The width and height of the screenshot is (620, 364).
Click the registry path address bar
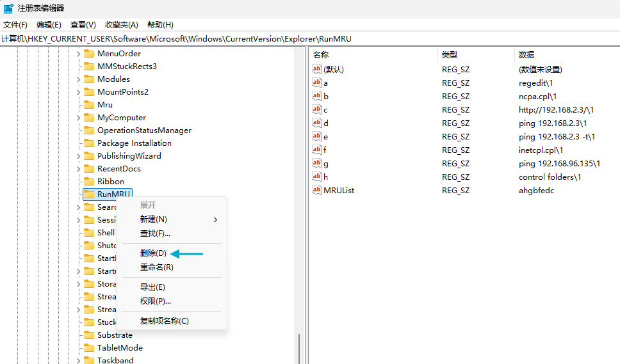pos(310,38)
